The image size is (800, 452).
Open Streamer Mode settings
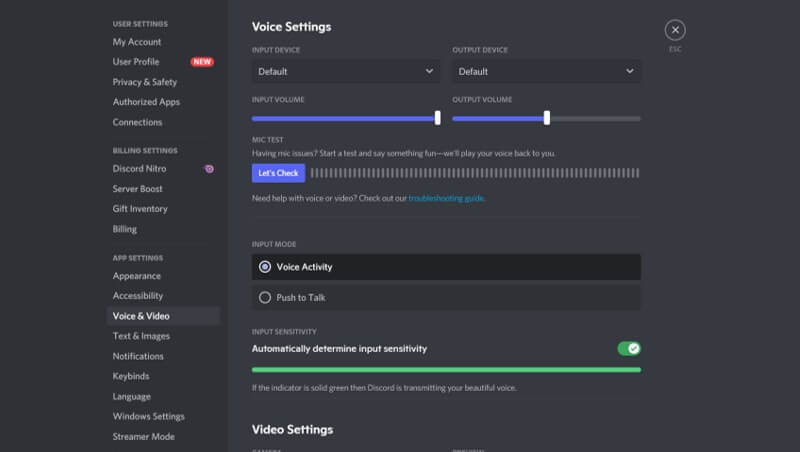(144, 436)
